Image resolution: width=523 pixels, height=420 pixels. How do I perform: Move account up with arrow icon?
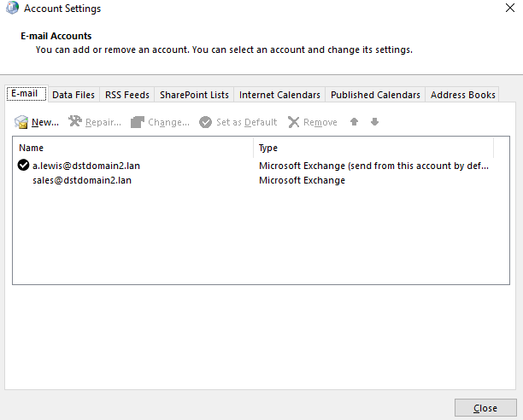[x=355, y=121]
